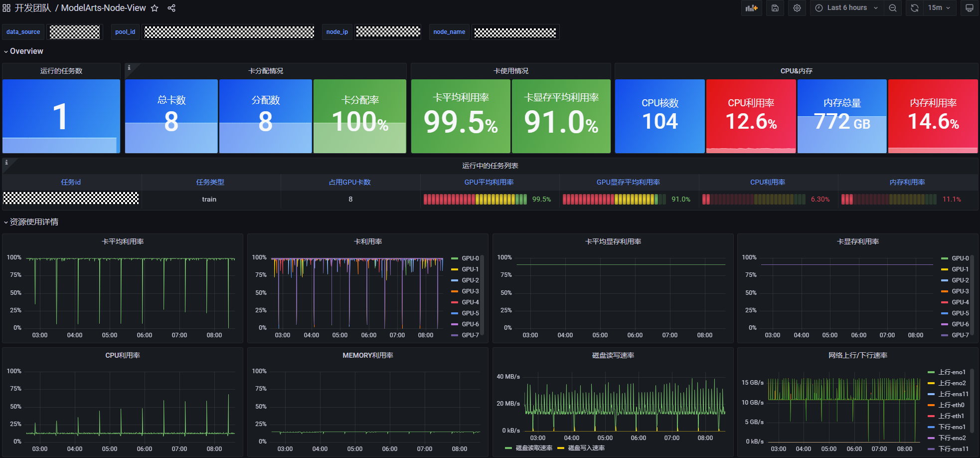Toggle the GPU-0 series in 卡利用率 legend
The width and height of the screenshot is (980, 458).
pos(470,258)
